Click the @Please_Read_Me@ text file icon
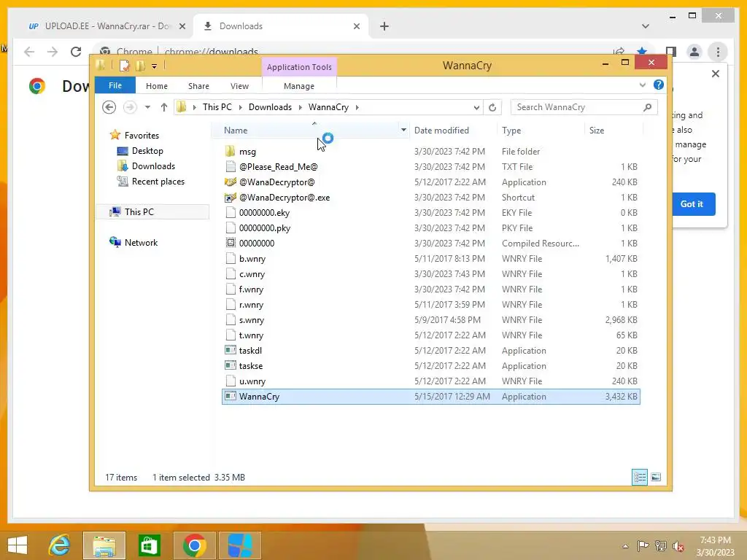The width and height of the screenshot is (747, 560). [x=230, y=167]
